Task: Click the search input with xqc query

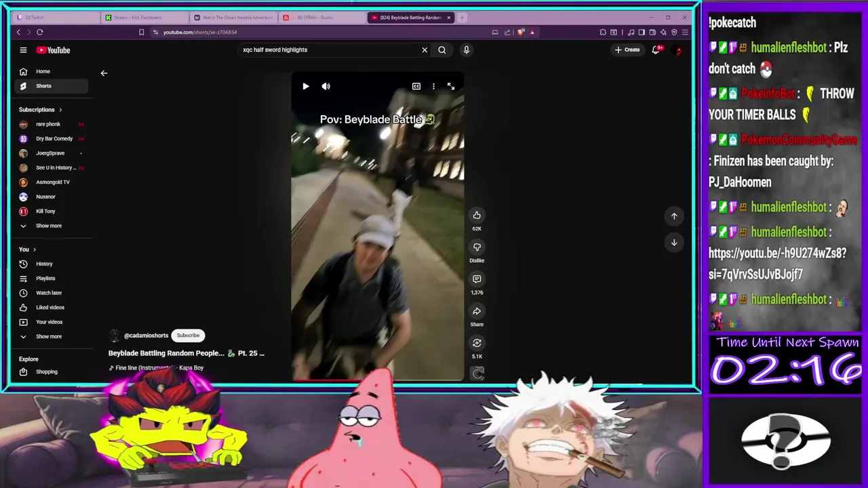Action: coord(329,49)
